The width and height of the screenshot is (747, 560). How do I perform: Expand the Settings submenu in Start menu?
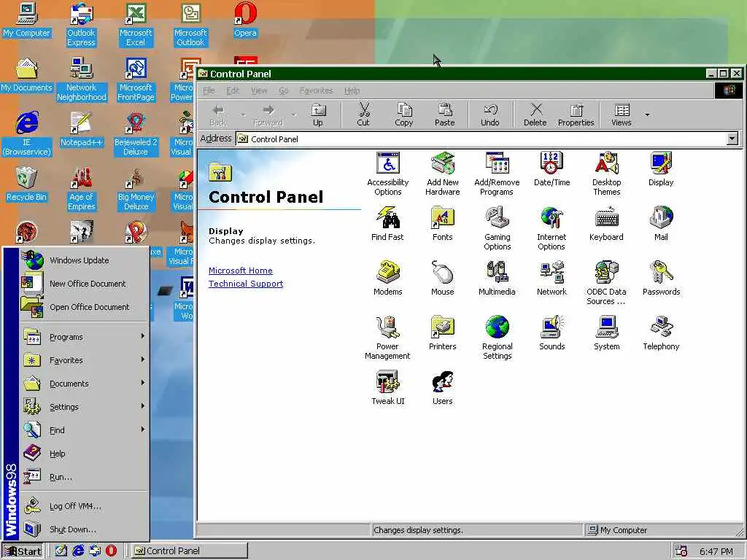click(x=84, y=407)
